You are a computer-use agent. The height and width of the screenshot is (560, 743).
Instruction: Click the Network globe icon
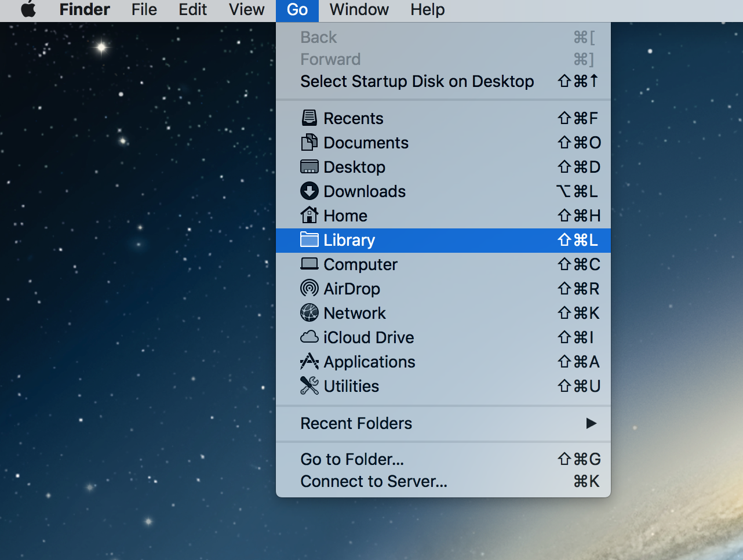click(x=309, y=312)
